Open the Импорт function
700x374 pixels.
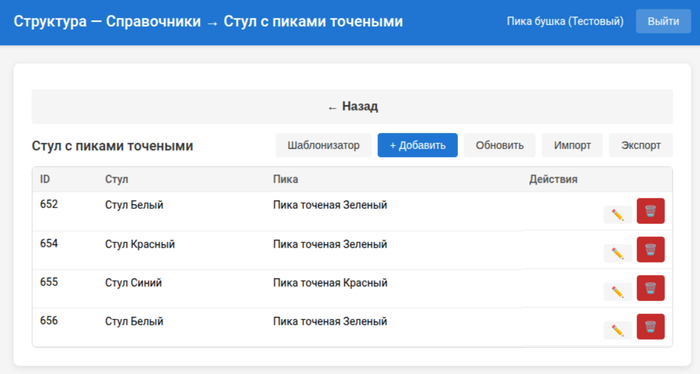pos(572,145)
